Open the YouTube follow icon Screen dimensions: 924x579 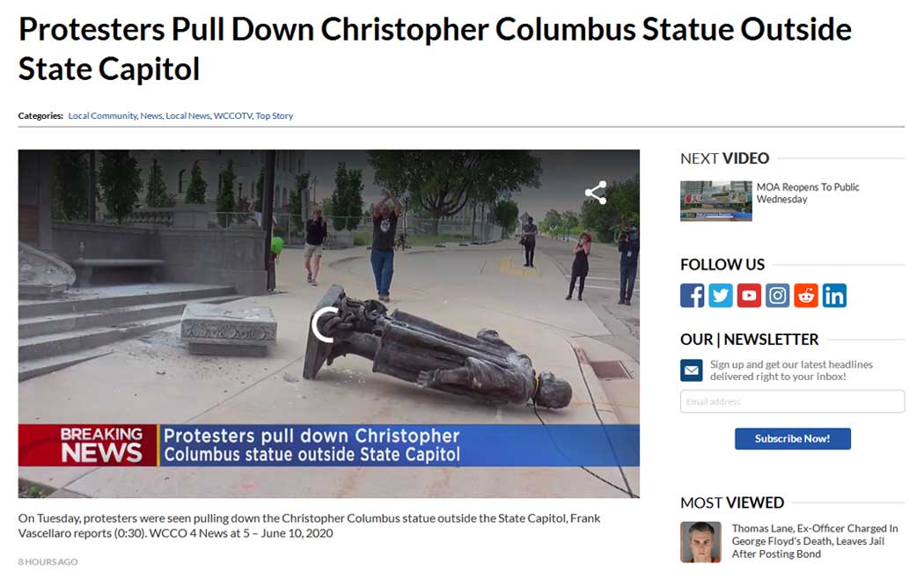click(748, 295)
